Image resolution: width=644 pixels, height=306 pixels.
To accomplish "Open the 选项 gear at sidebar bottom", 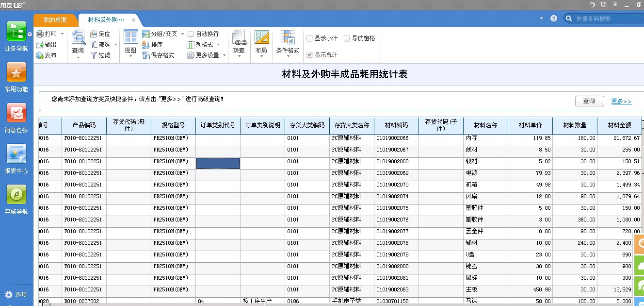I will point(8,294).
